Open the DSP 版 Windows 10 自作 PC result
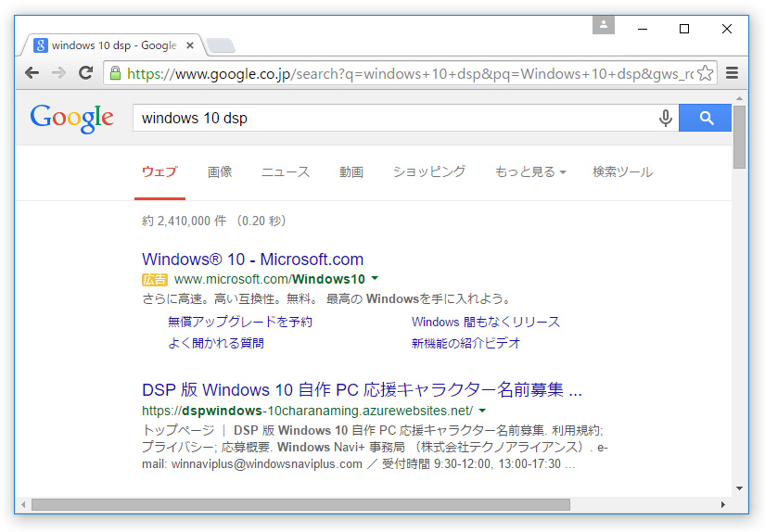 click(x=362, y=390)
